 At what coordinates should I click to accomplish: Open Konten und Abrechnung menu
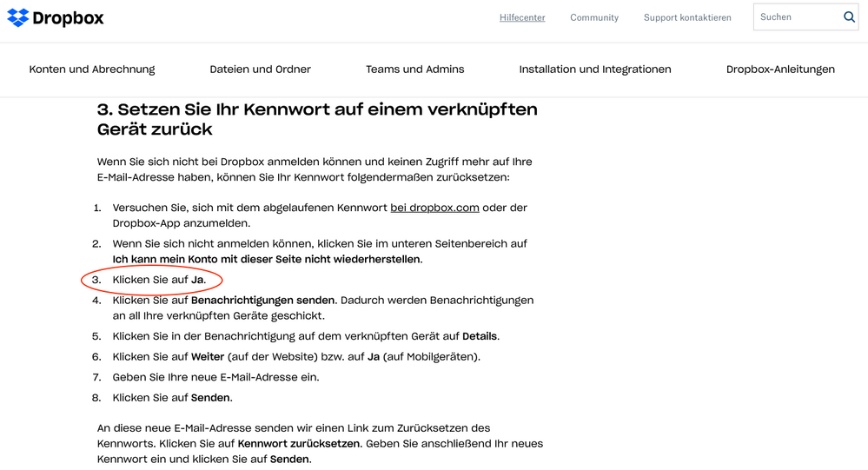click(92, 70)
